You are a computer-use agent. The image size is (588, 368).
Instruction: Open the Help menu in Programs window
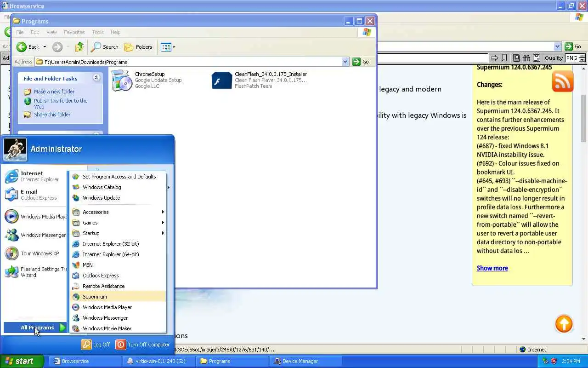116,32
